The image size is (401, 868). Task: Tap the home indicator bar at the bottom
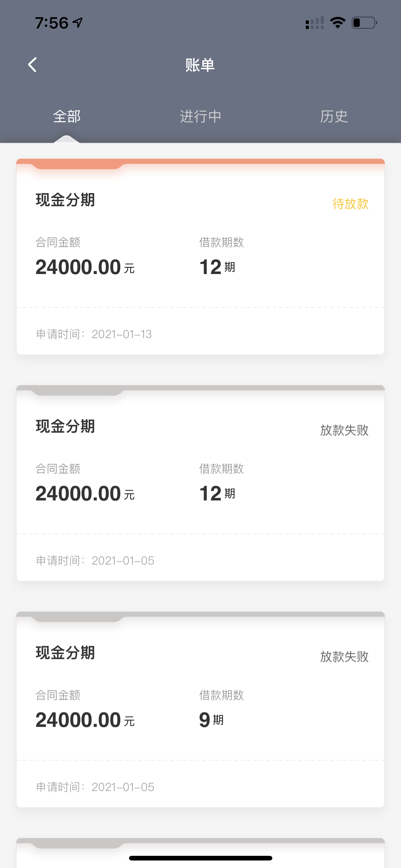click(x=200, y=858)
